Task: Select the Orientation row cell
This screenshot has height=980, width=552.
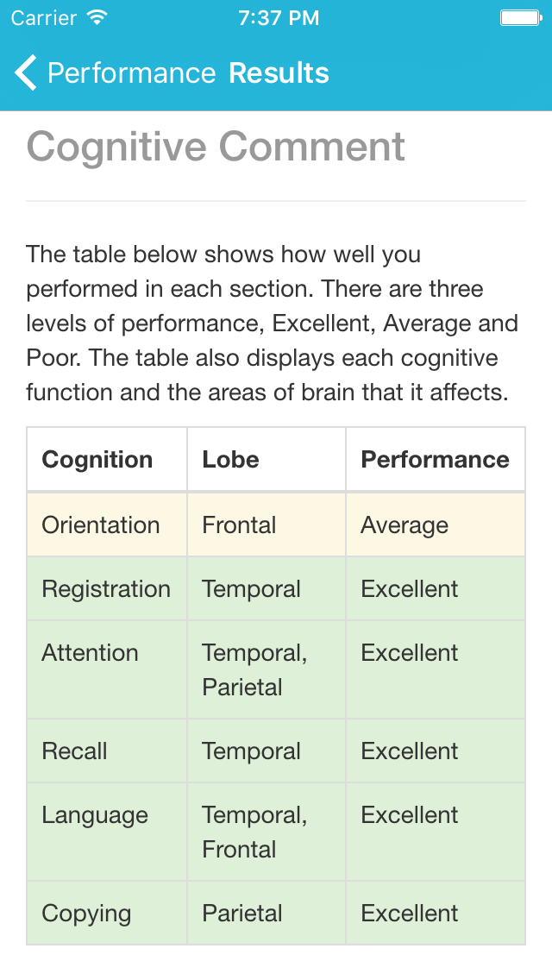Action: (x=101, y=525)
